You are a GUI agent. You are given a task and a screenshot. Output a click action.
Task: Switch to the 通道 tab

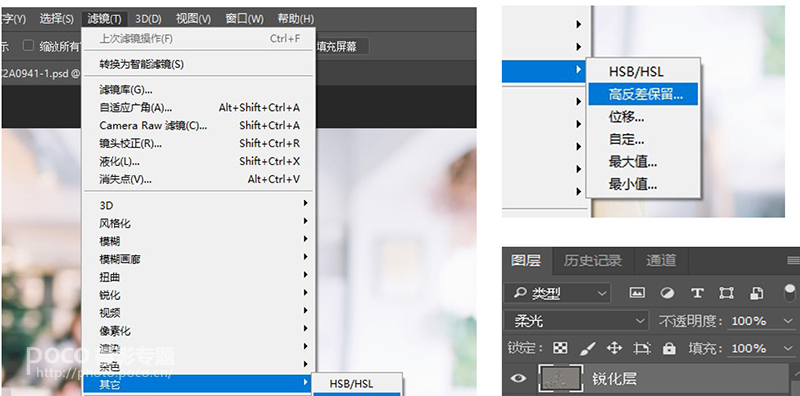point(661,261)
